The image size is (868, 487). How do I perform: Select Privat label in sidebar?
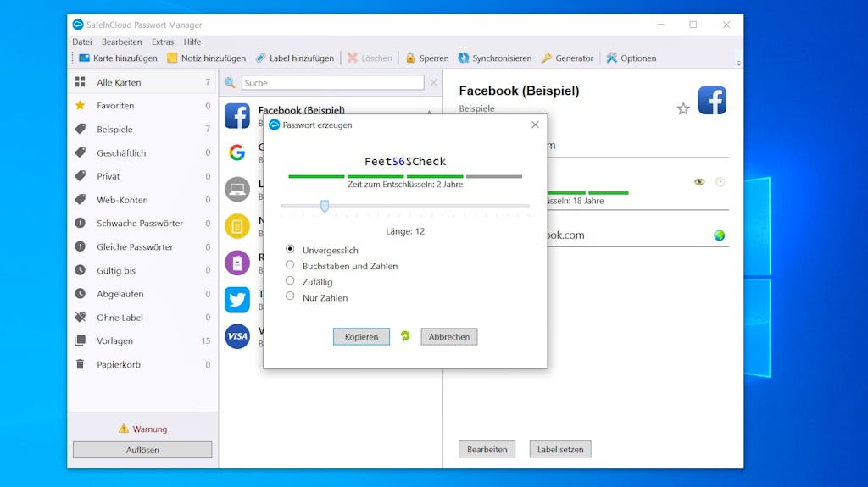tap(142, 176)
